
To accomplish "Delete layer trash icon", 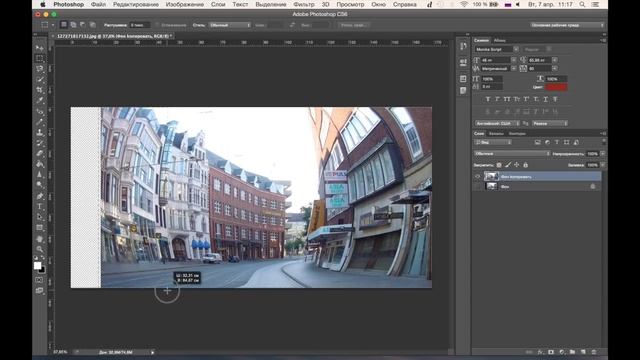I will click(594, 352).
